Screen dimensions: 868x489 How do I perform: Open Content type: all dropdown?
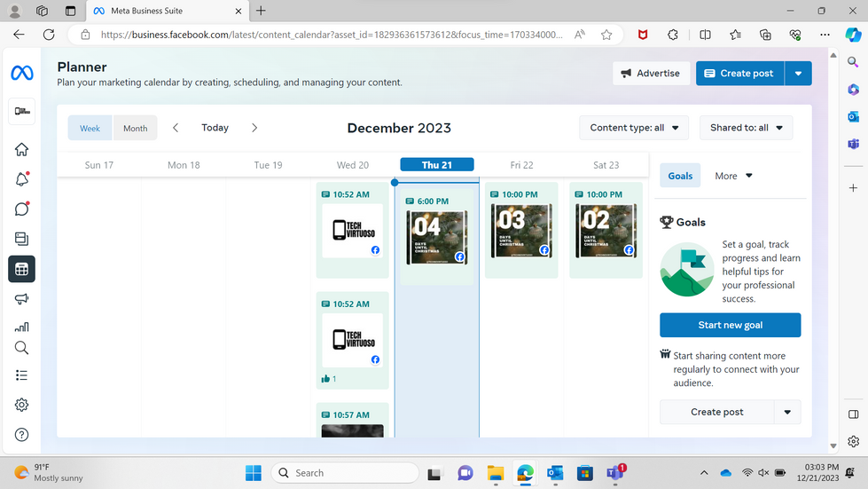coord(634,128)
